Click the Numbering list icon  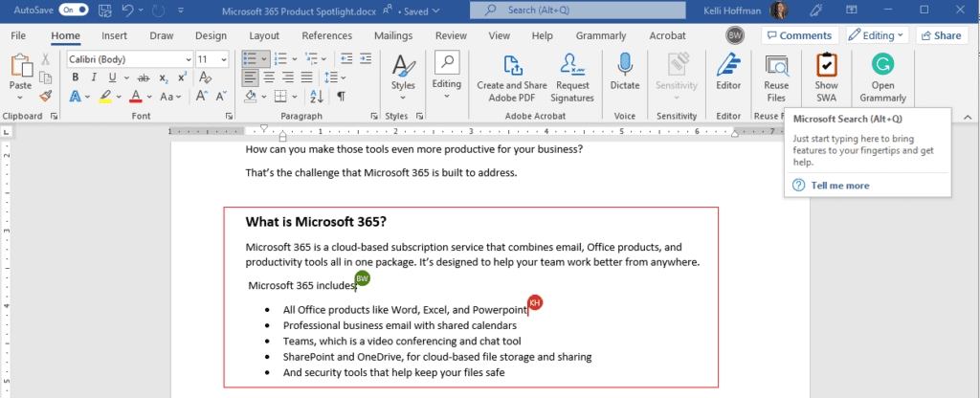pos(281,59)
